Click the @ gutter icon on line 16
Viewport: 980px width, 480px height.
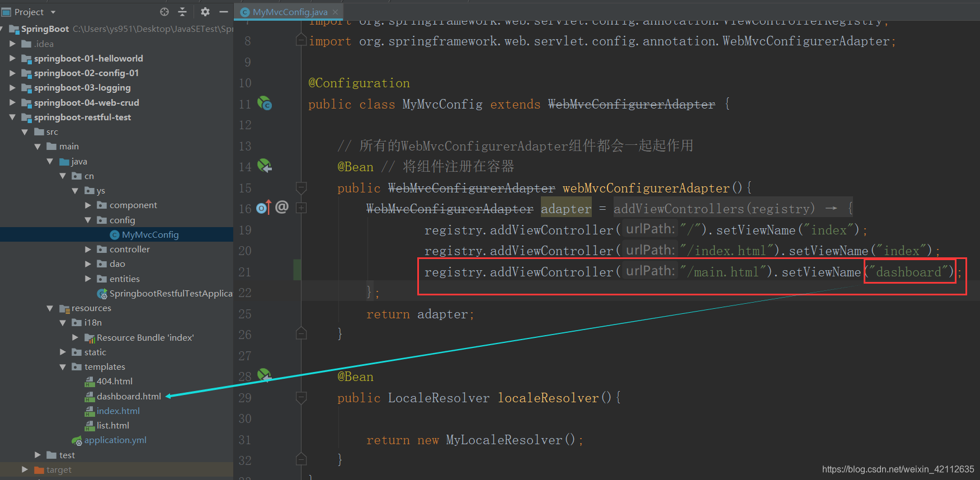[282, 207]
